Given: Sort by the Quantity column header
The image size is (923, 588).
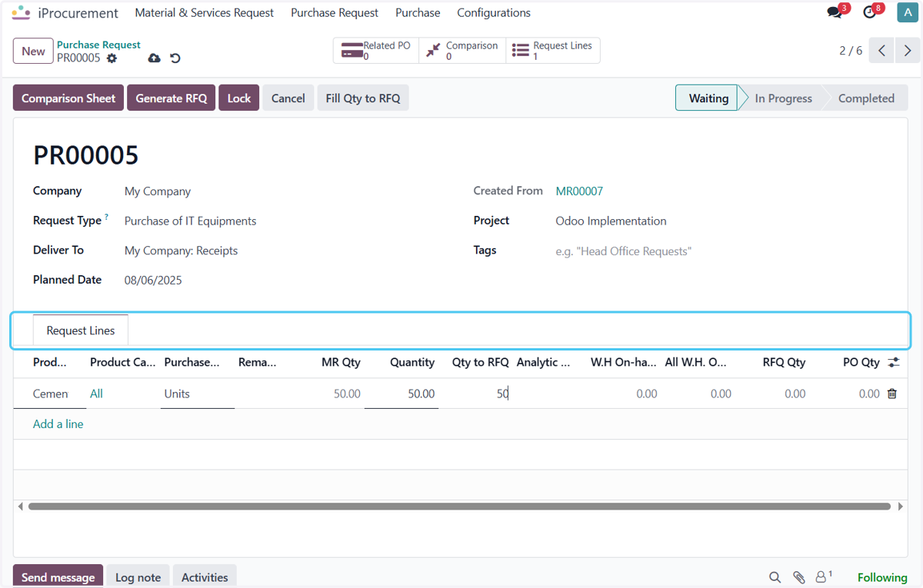Looking at the screenshot, I should [x=412, y=362].
